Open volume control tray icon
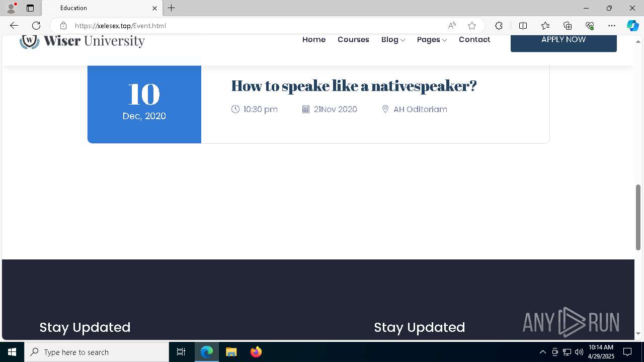644x362 pixels. 579,352
